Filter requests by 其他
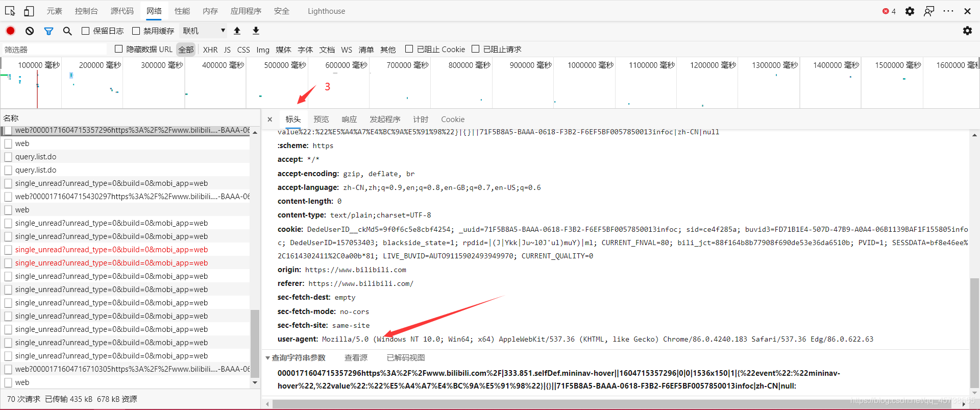This screenshot has width=980, height=410. pyautogui.click(x=388, y=50)
